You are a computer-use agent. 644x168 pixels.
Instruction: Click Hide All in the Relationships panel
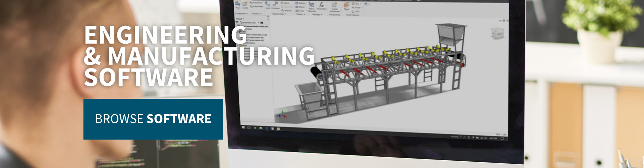tap(286, 11)
